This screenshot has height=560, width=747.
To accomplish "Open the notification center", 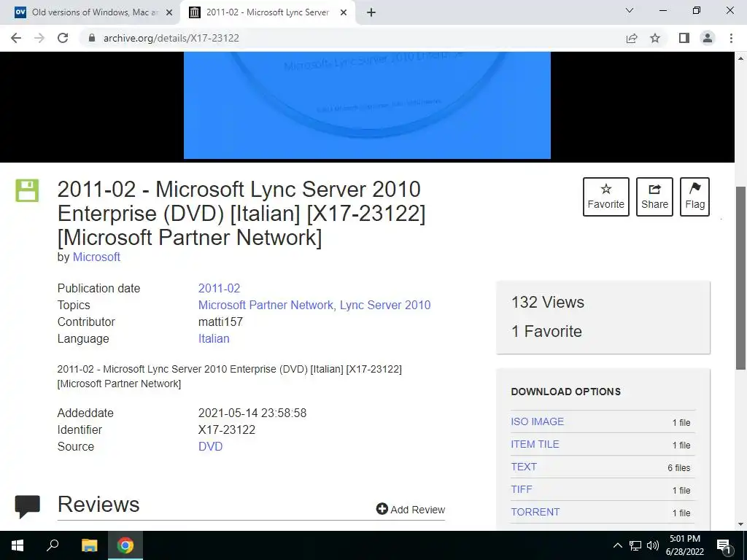I will (724, 545).
